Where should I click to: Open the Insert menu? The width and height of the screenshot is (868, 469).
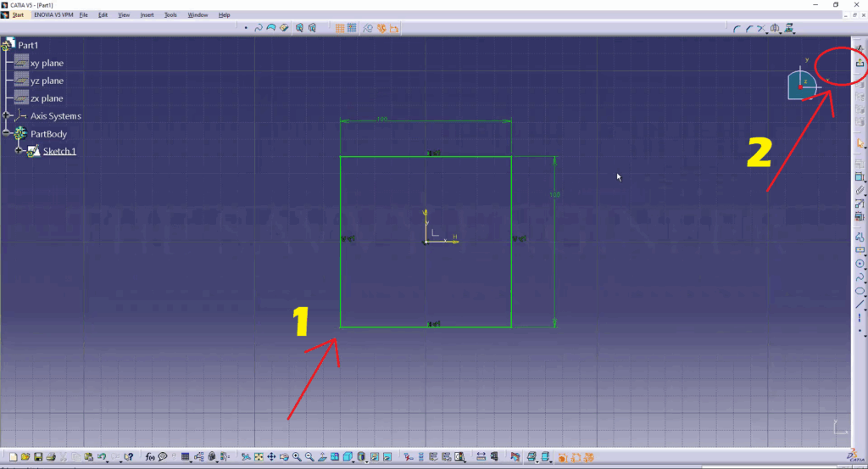click(147, 15)
